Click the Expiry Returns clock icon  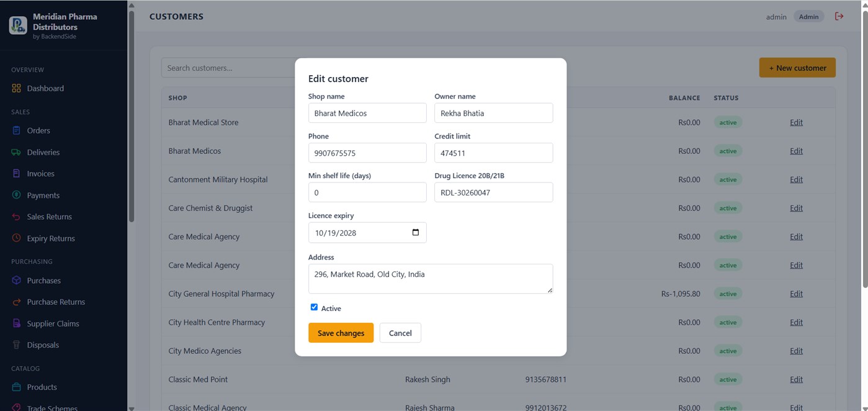point(16,238)
